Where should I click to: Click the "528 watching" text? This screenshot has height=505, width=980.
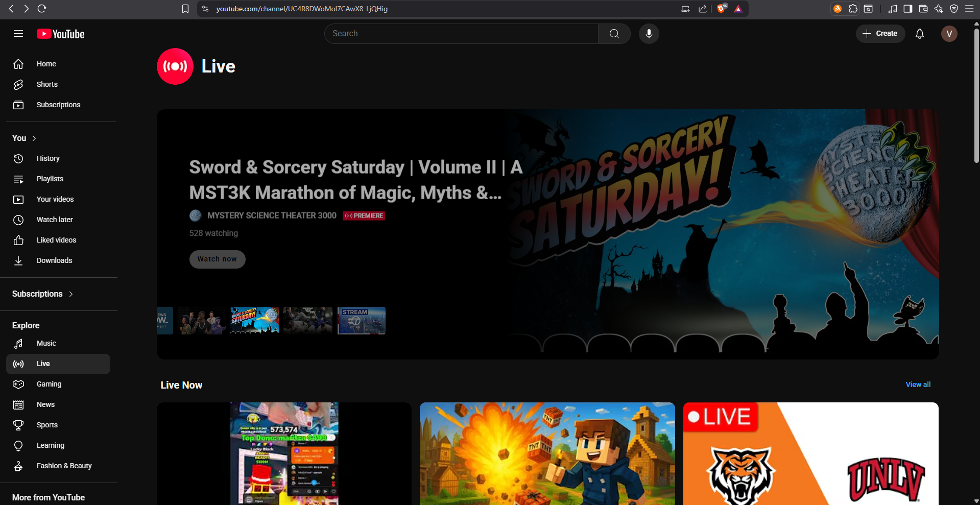213,233
